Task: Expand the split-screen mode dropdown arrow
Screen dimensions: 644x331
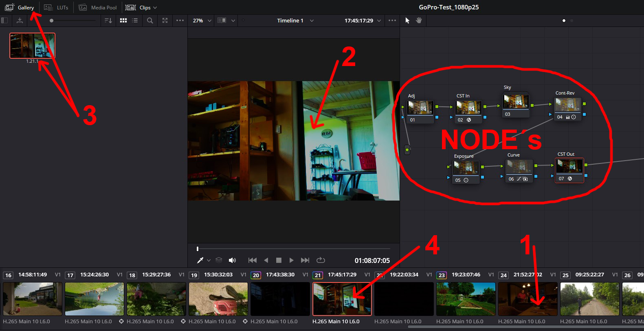Action: (233, 20)
